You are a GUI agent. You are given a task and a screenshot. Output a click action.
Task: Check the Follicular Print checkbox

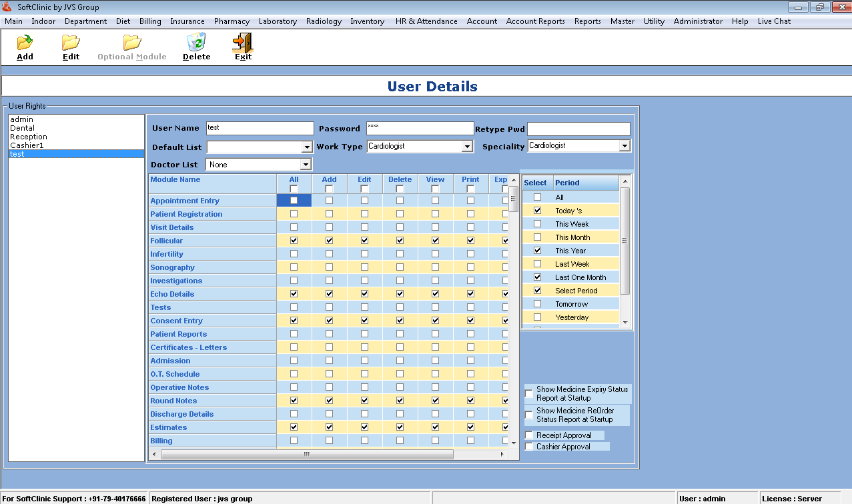[x=470, y=240]
